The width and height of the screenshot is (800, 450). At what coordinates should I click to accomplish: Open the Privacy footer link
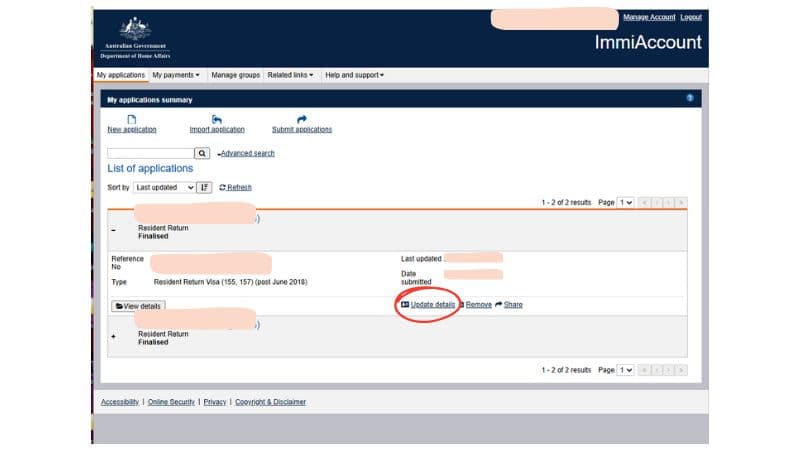coord(215,402)
